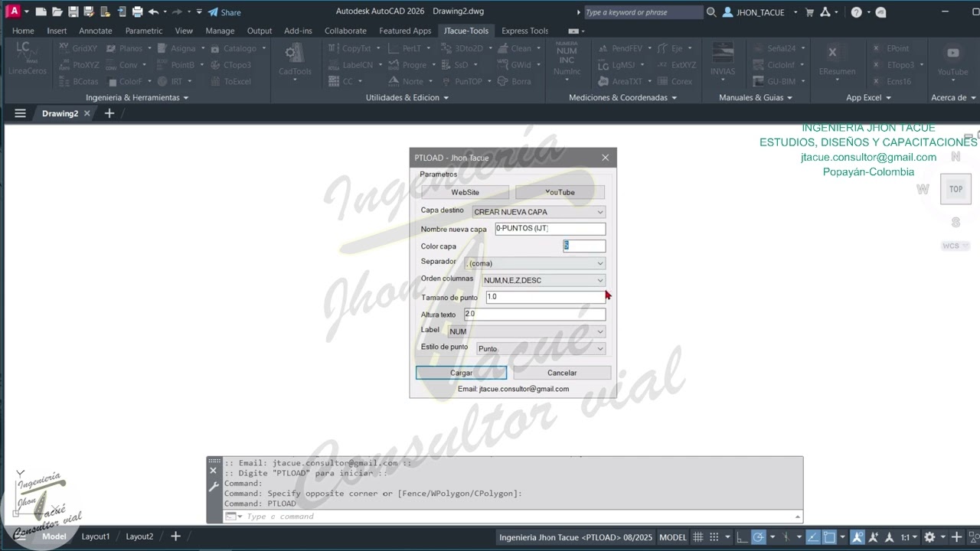Click the YouTube button in PTLOAD dialog
The height and width of the screenshot is (551, 980).
560,192
